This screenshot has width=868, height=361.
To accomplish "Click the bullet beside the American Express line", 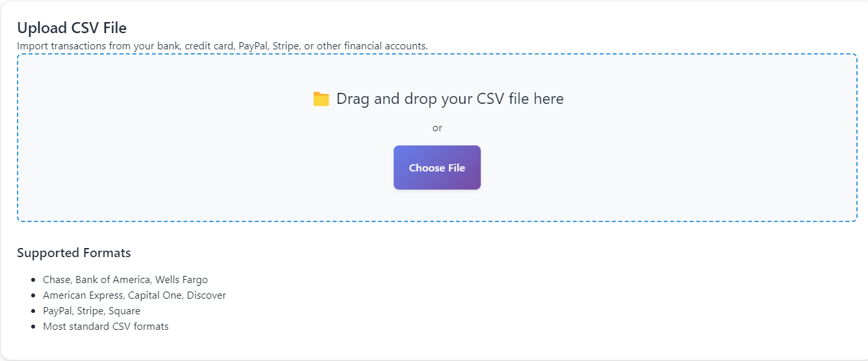I will tap(33, 296).
